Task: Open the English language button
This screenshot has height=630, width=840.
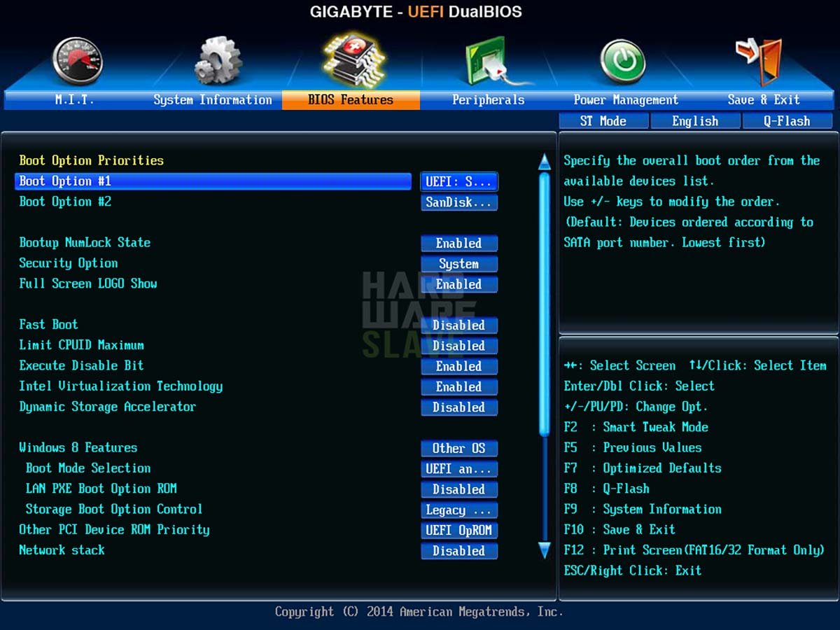Action: click(695, 121)
